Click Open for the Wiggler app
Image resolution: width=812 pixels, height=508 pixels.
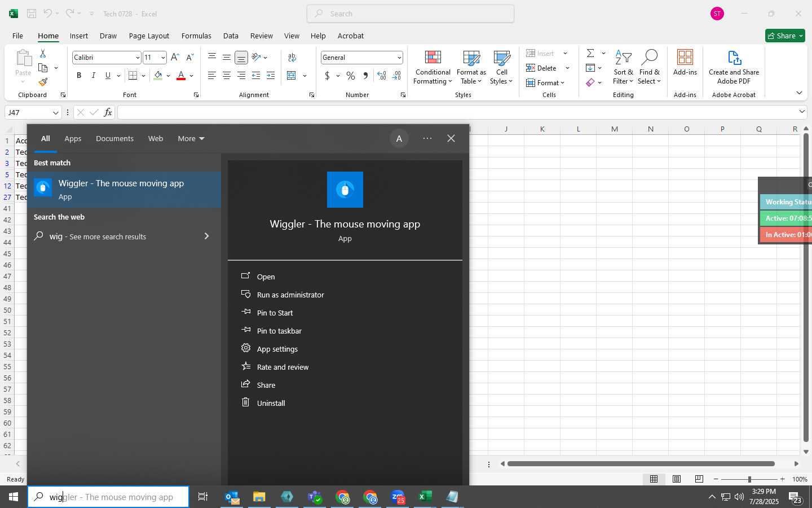pos(266,277)
